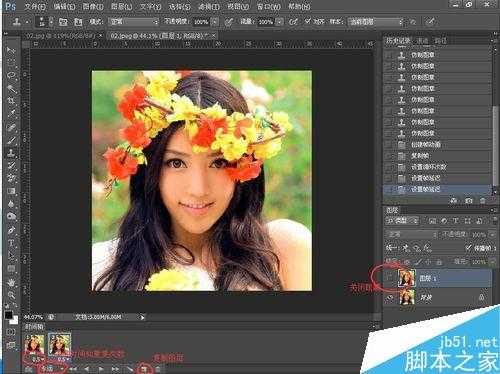Select the Move tool

coord(11,51)
